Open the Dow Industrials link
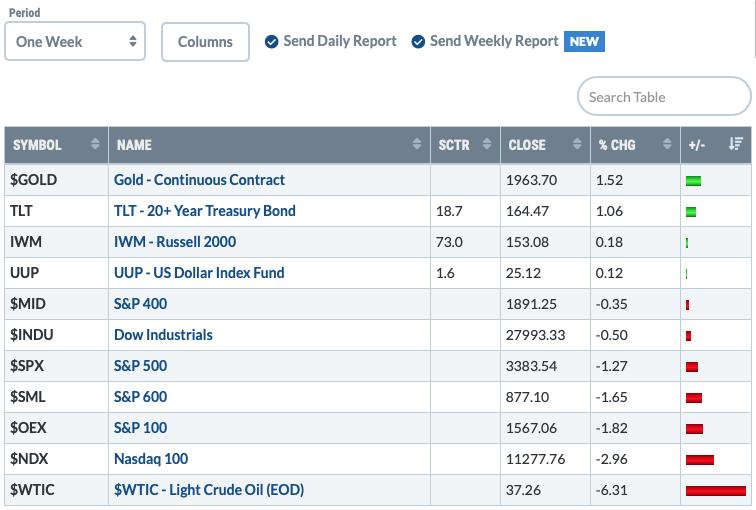 (x=163, y=335)
